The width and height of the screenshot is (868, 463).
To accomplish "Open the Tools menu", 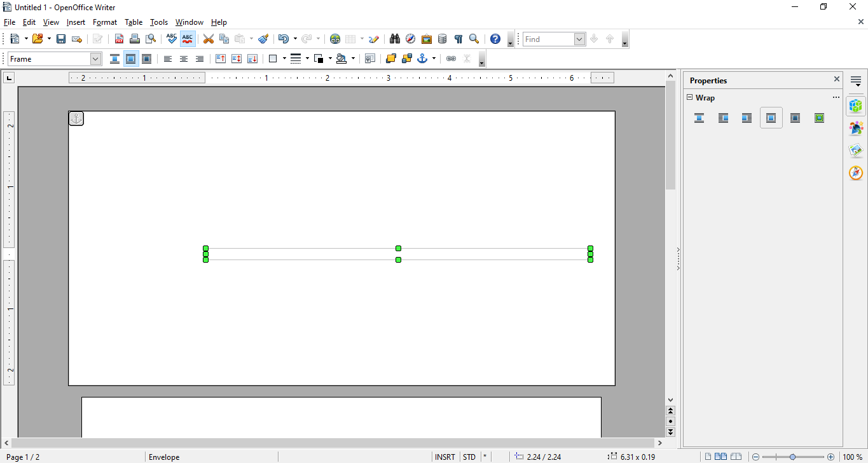I will point(159,22).
